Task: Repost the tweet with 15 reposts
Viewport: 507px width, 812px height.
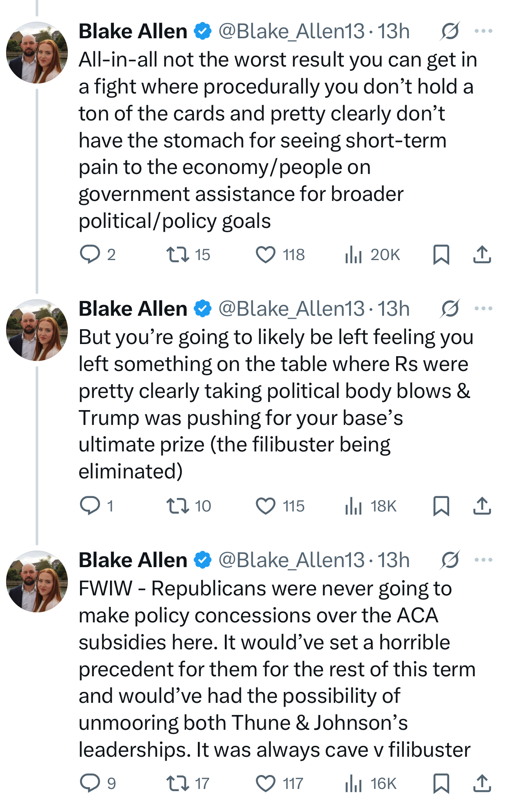Action: 178,254
